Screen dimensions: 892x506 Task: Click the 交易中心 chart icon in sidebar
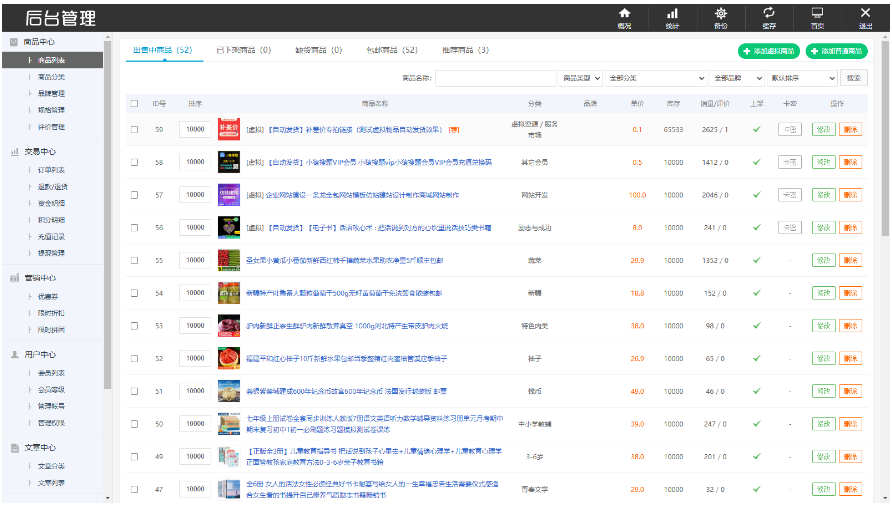(x=15, y=152)
